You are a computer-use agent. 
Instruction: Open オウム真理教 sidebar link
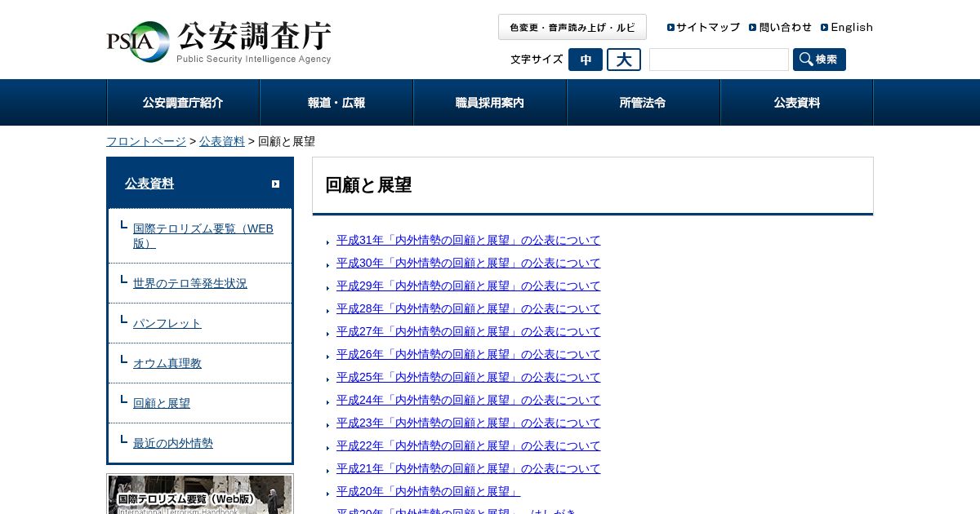click(x=167, y=363)
